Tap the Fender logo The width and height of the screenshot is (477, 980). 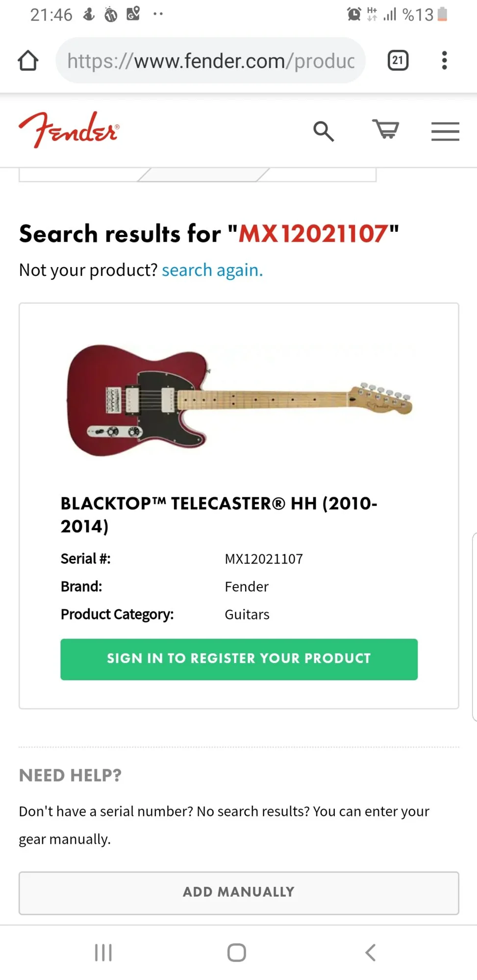[x=69, y=130]
